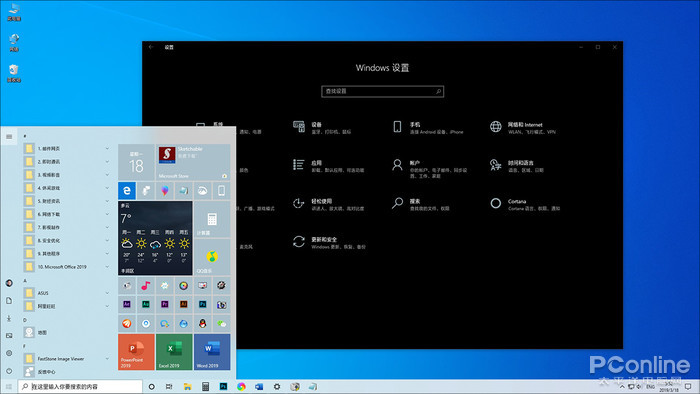Viewport: 700px width, 394px height.
Task: Open Pictures from the Start menu rail
Action: (9, 336)
